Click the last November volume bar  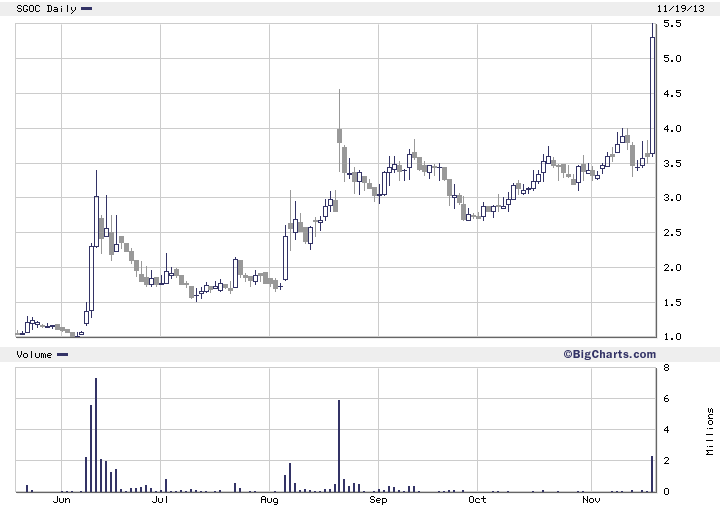652,474
